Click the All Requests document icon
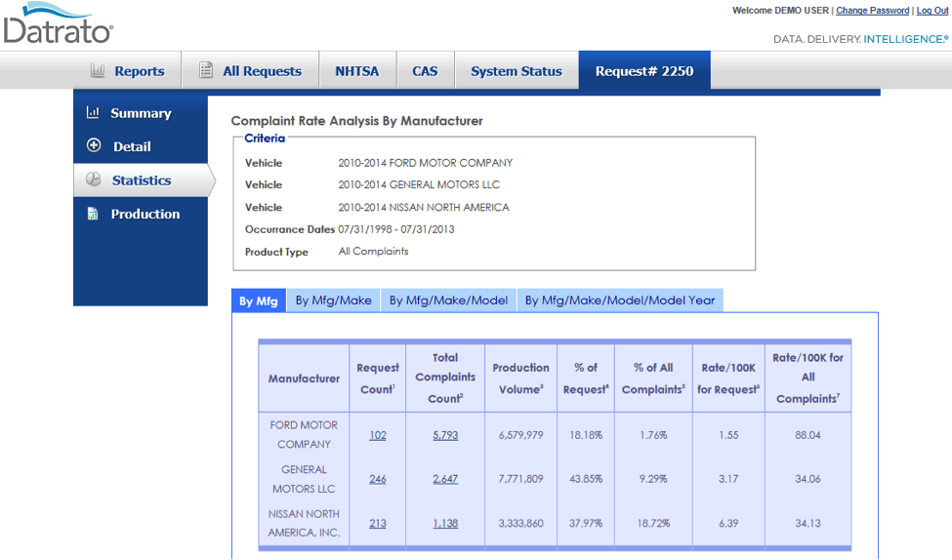This screenshot has height=560, width=952. point(206,70)
